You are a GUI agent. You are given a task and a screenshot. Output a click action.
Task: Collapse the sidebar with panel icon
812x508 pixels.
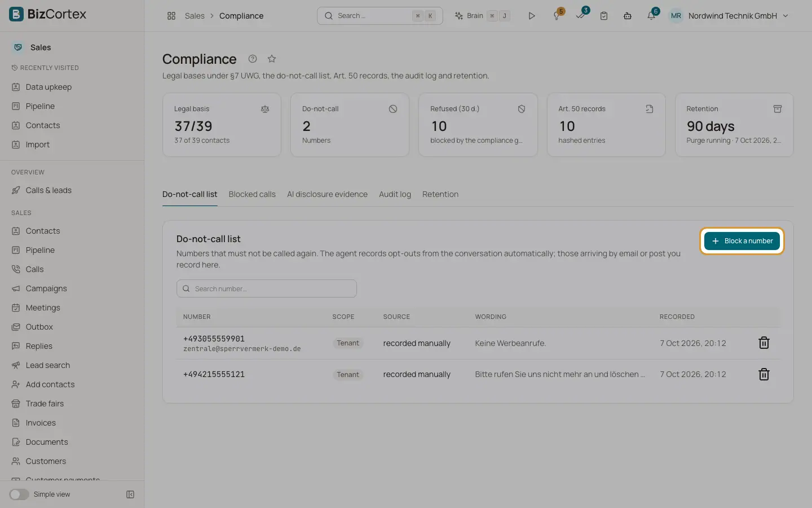click(130, 494)
